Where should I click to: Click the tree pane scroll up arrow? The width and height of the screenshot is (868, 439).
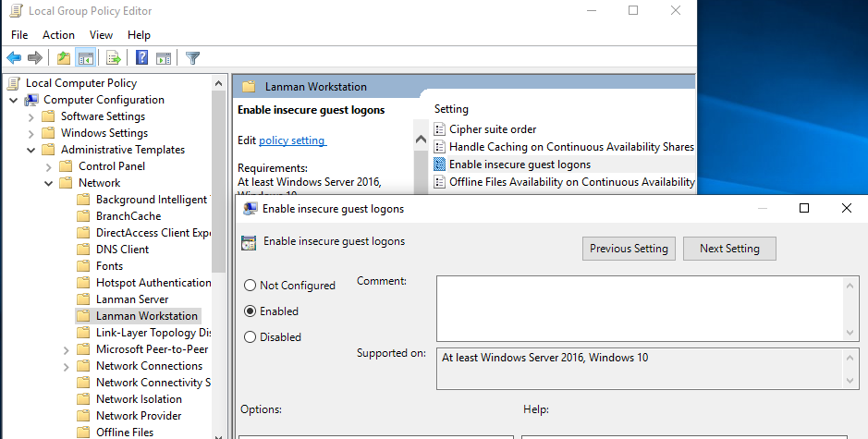[219, 83]
